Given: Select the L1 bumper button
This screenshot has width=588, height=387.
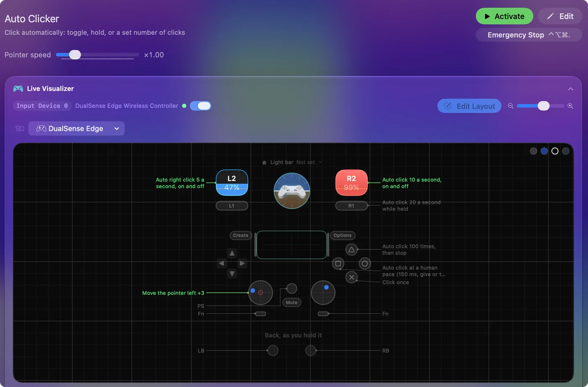Looking at the screenshot, I should tap(232, 206).
